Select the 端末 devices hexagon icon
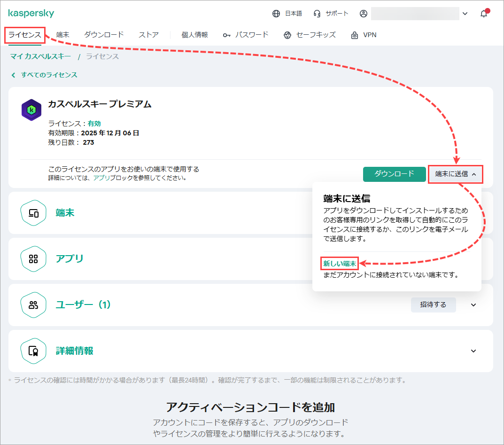Image resolution: width=504 pixels, height=445 pixels. tap(33, 213)
